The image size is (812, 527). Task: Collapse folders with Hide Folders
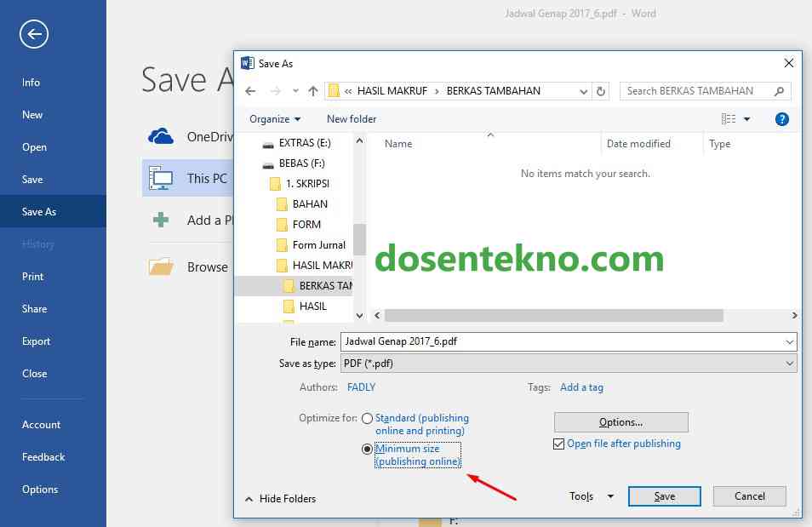click(x=281, y=499)
